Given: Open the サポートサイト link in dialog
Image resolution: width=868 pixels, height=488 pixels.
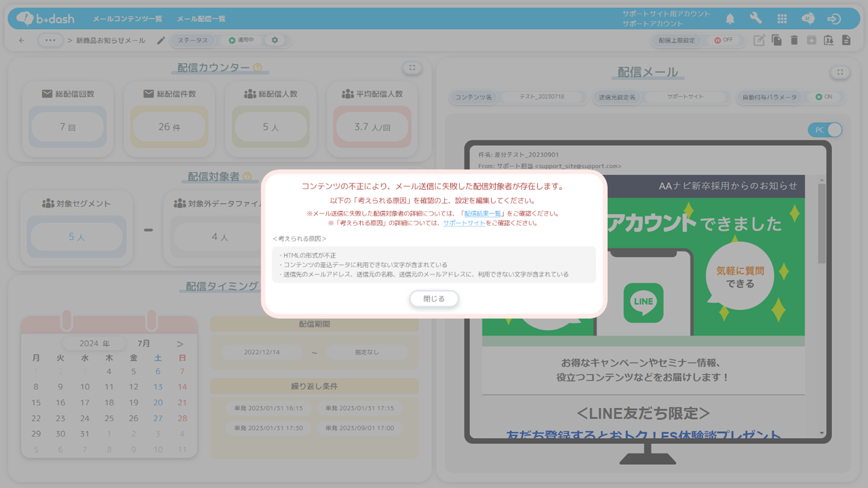Looking at the screenshot, I should point(465,223).
